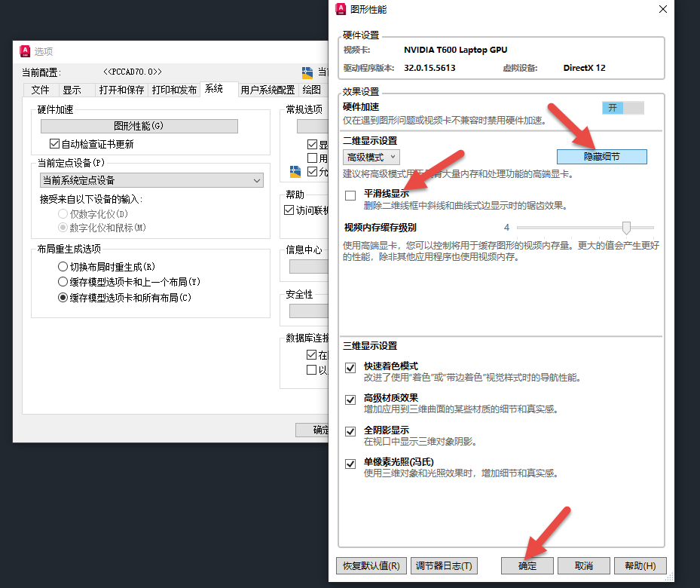
Task: Switch to the 显示 tab
Action: click(x=72, y=90)
